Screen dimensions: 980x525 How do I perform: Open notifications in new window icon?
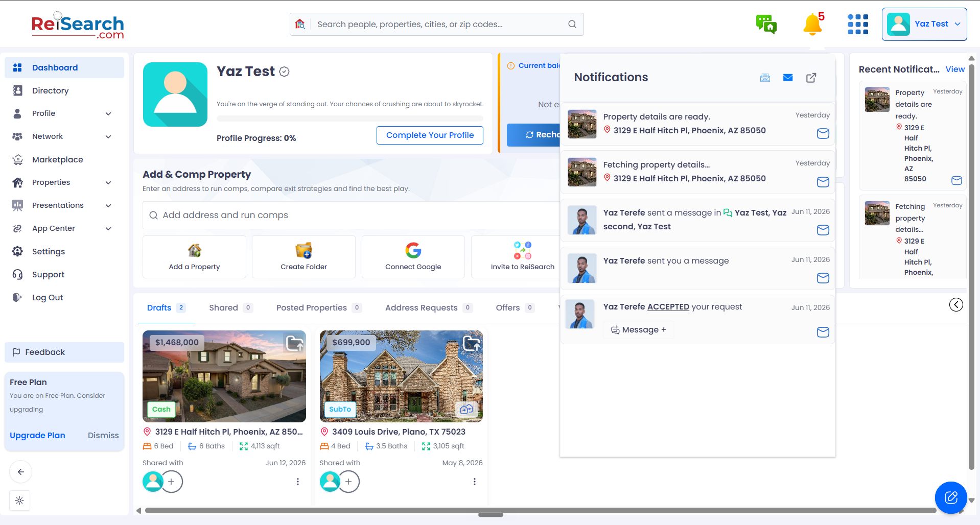click(x=811, y=78)
